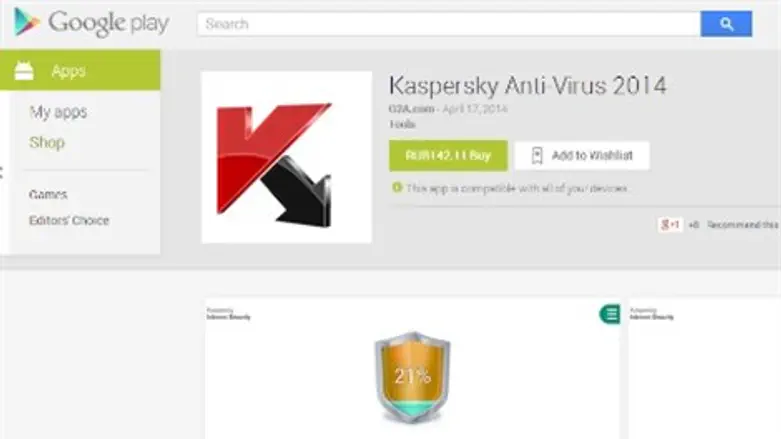
Task: Click the Kaspersky app logo image
Action: tap(286, 157)
